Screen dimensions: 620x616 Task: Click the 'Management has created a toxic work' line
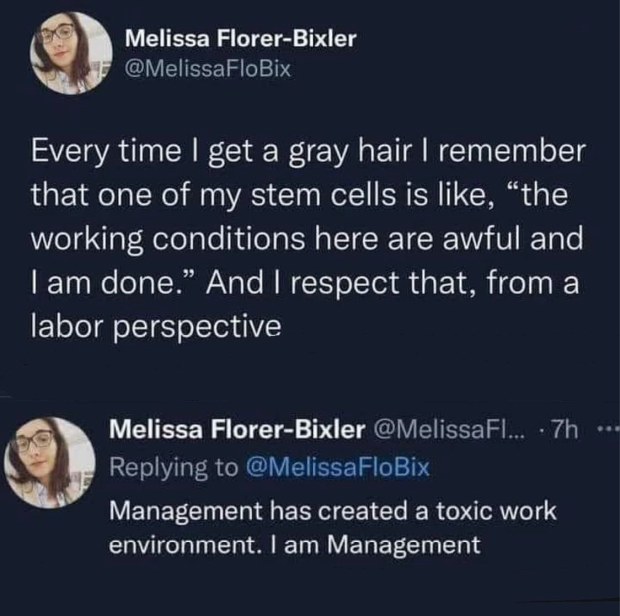pos(331,510)
